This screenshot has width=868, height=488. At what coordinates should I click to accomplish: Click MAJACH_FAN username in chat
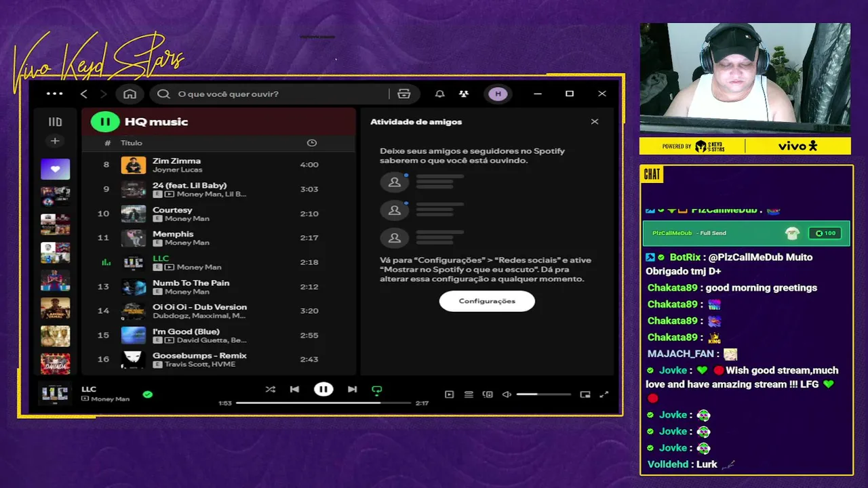point(681,354)
